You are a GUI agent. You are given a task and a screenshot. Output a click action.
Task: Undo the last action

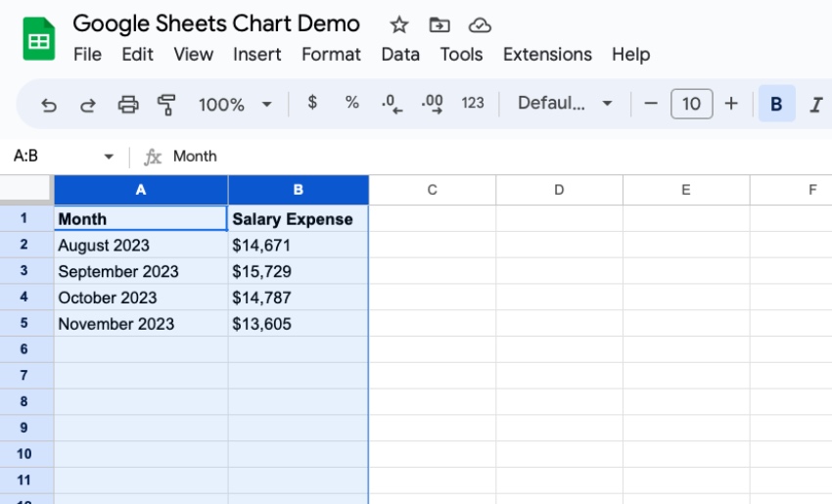click(x=49, y=105)
